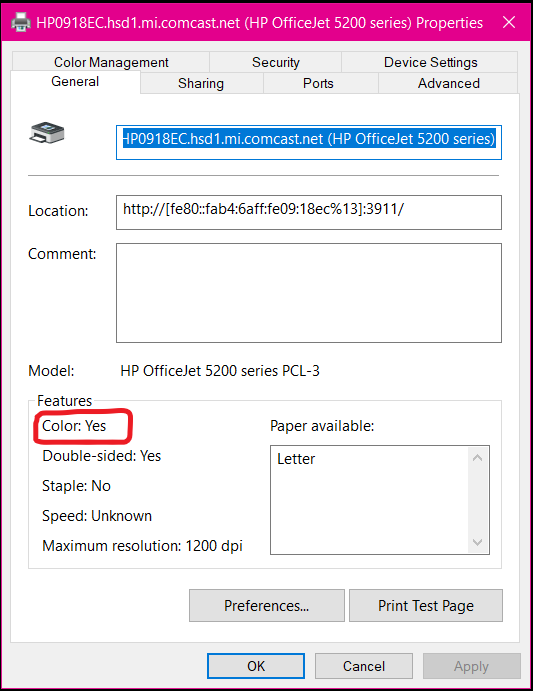
Task: Click the 'Paper available:' label
Action: click(x=322, y=426)
